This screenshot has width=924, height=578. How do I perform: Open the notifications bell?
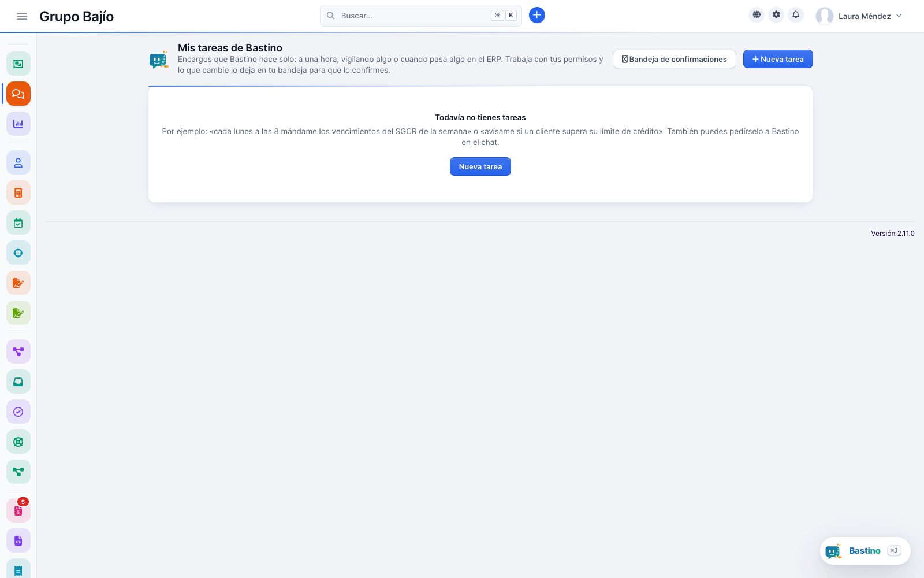796,15
